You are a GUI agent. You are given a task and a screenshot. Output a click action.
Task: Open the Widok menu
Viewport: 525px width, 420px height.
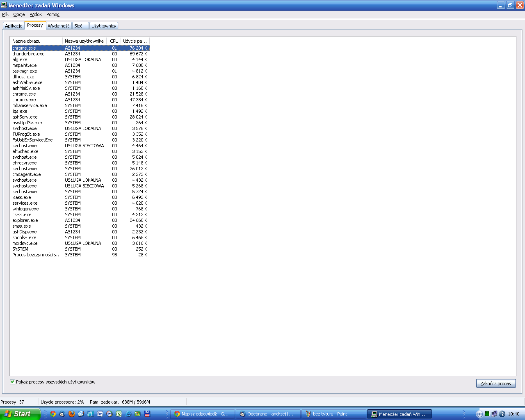click(36, 14)
